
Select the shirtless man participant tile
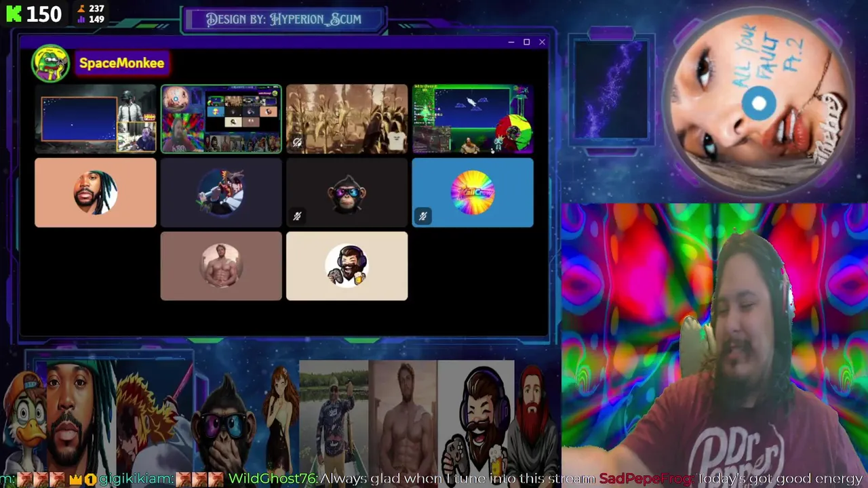point(221,266)
